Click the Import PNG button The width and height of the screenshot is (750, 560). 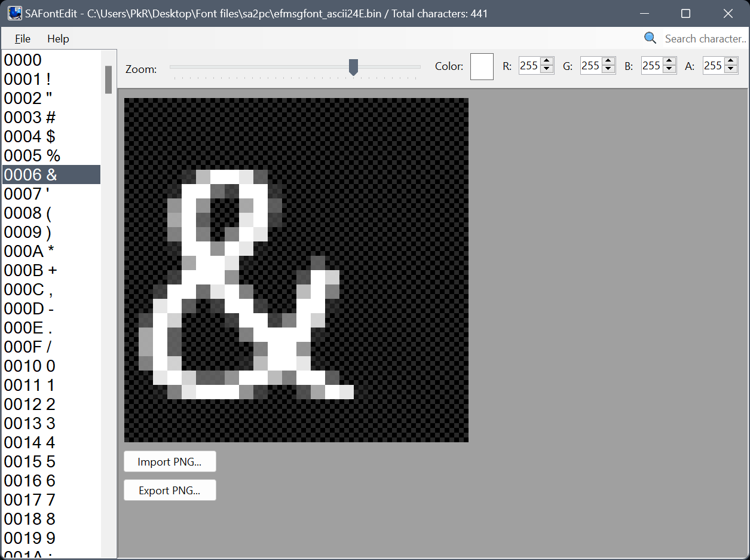[x=170, y=462]
